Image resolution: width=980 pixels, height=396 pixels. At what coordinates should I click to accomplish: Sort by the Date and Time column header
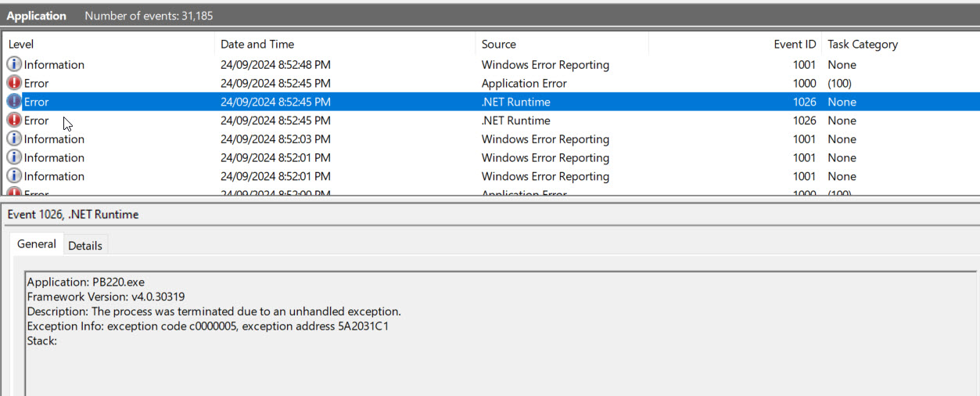click(257, 45)
